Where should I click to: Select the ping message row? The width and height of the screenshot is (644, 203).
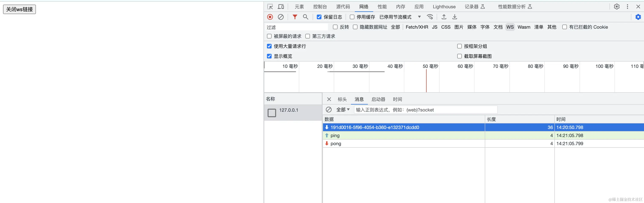coord(483,135)
